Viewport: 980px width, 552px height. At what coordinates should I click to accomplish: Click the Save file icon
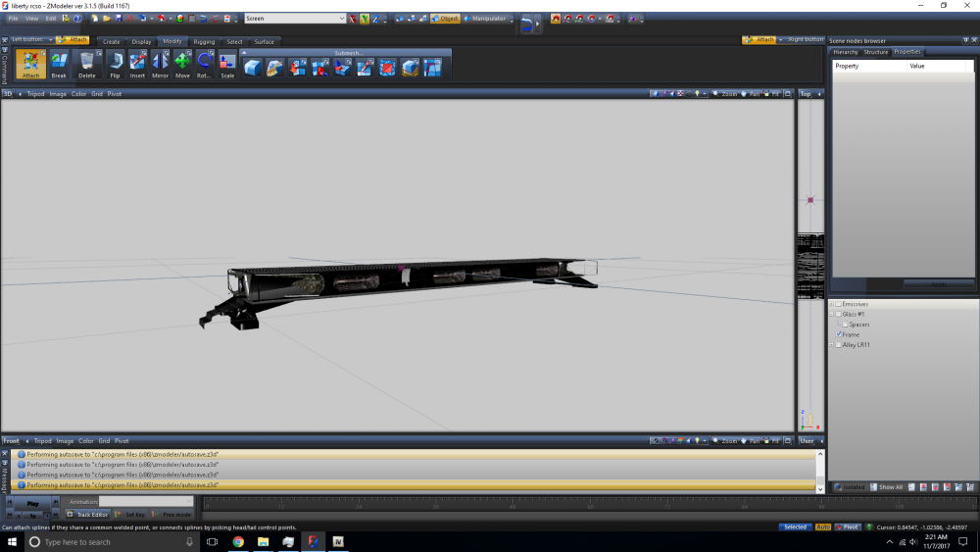point(119,19)
